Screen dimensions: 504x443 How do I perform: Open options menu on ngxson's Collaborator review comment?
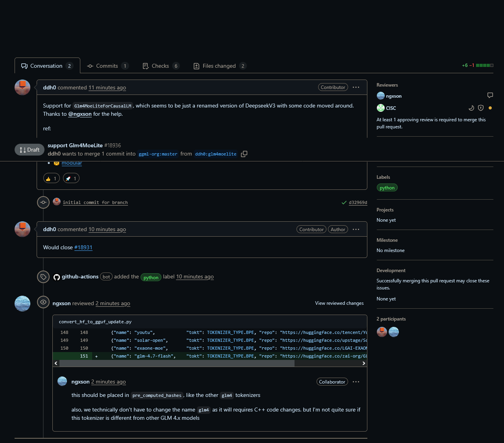pyautogui.click(x=356, y=382)
